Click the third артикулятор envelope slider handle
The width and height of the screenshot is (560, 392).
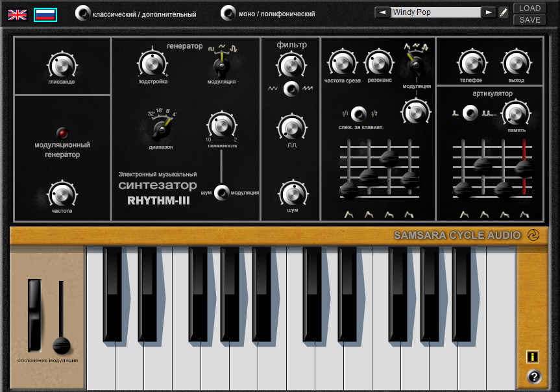[503, 190]
